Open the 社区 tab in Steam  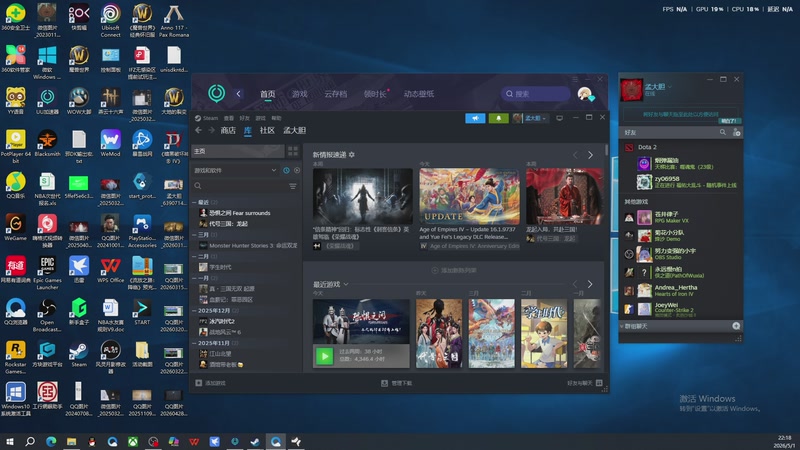(x=267, y=131)
